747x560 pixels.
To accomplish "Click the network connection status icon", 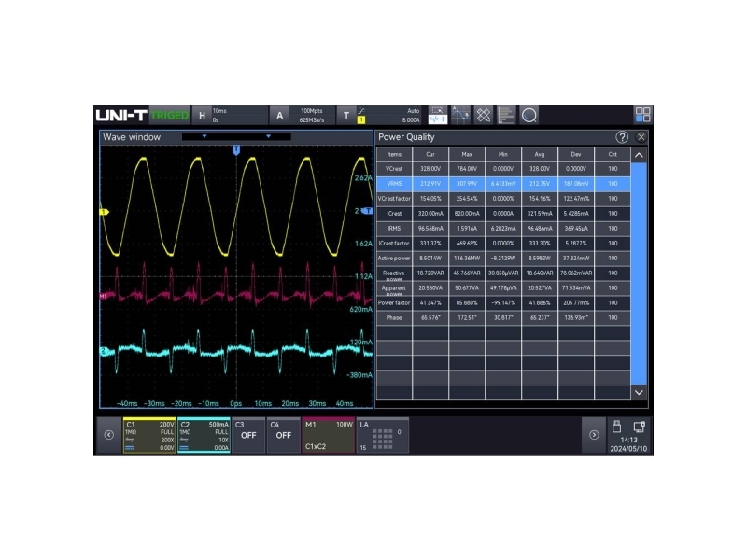I will [640, 427].
